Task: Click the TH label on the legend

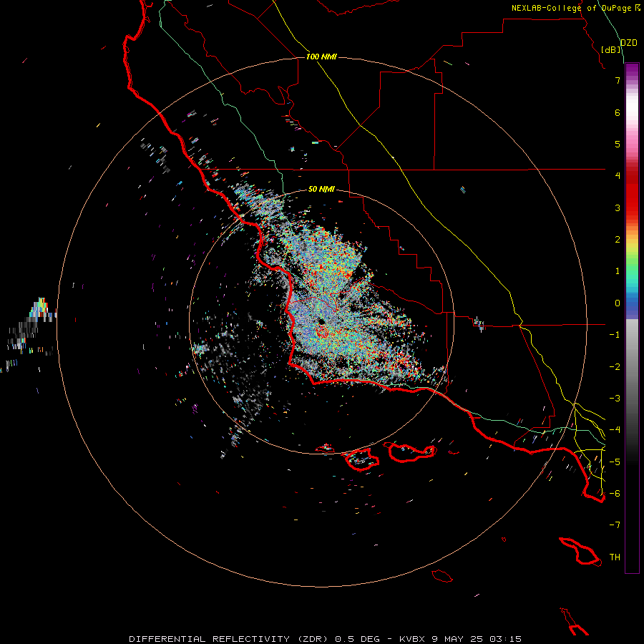Action: [615, 557]
